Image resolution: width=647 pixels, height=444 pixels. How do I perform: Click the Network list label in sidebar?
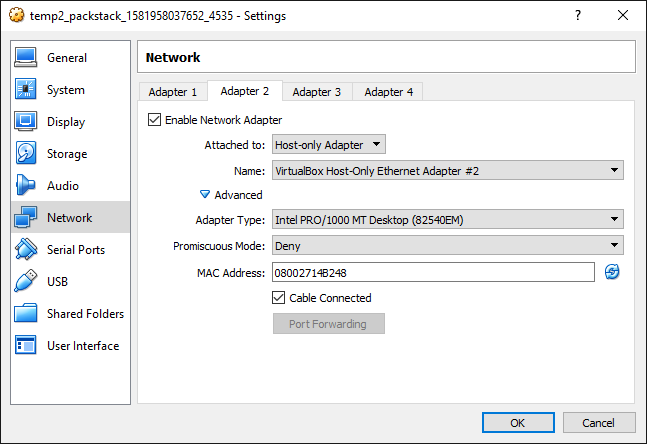(69, 217)
